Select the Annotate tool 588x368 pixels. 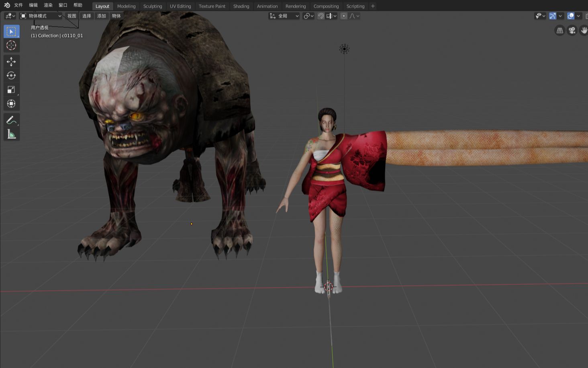point(11,120)
